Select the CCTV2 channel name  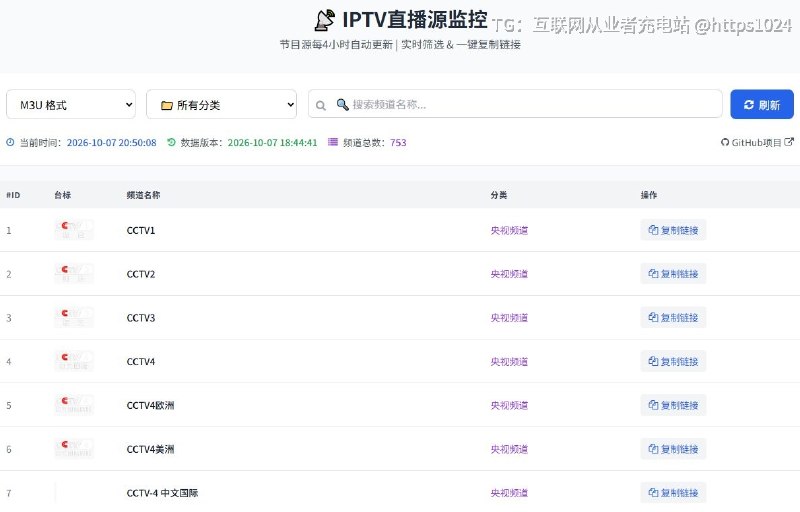click(141, 274)
